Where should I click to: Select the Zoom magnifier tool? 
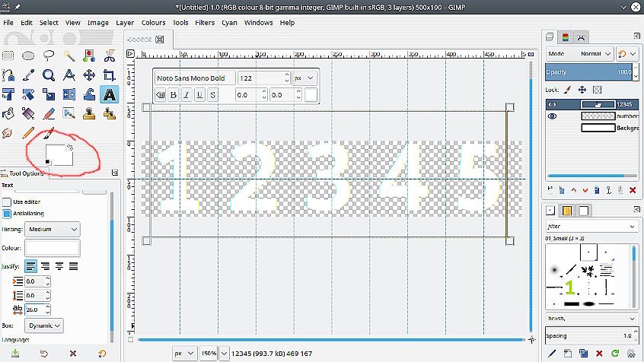[x=49, y=75]
